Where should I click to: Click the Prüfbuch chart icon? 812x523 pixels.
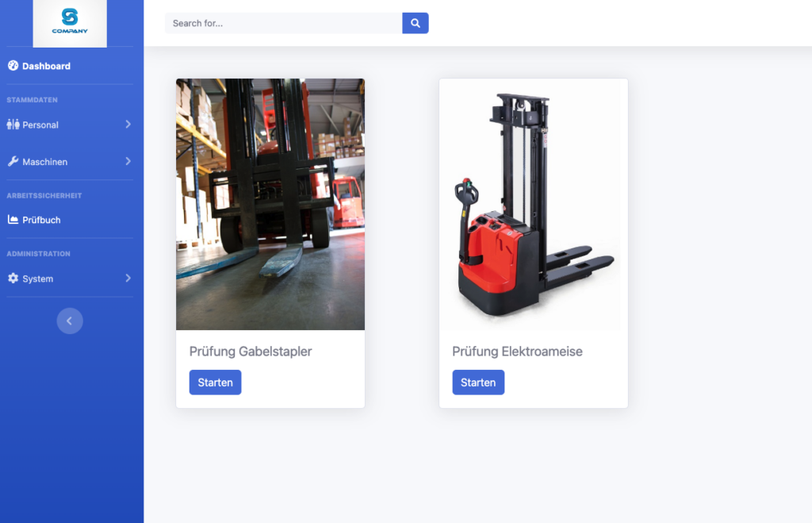[x=13, y=220]
